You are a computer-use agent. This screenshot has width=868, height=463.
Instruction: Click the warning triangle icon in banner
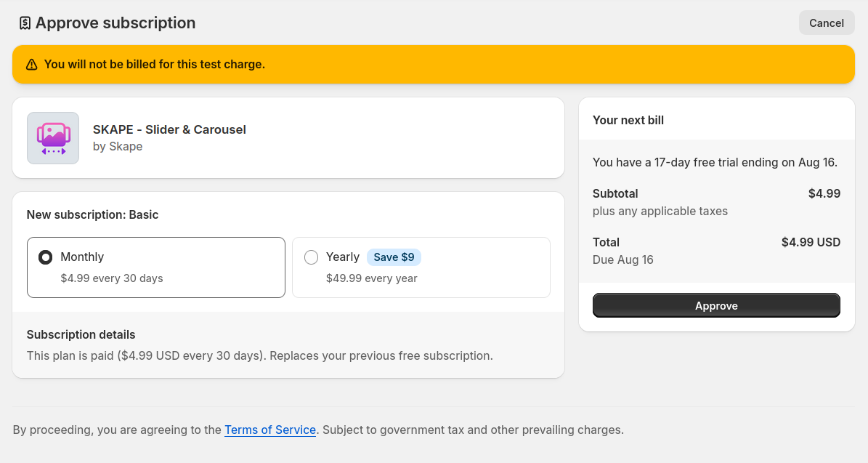(31, 65)
